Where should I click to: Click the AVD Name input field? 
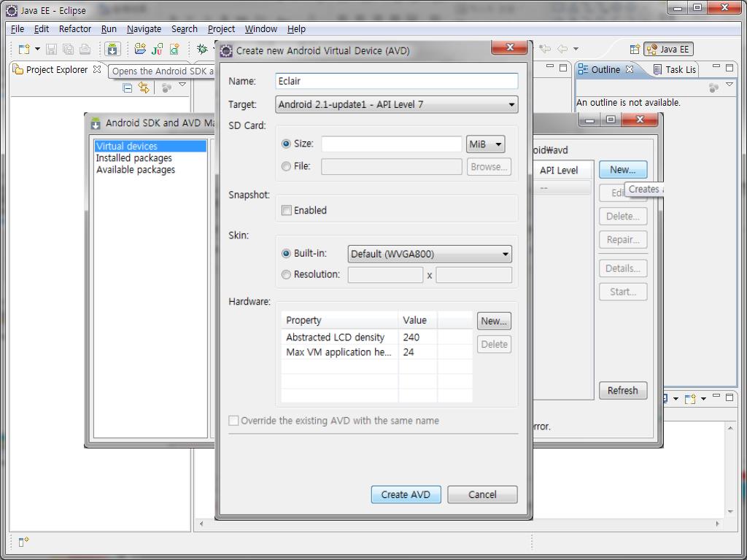click(396, 81)
